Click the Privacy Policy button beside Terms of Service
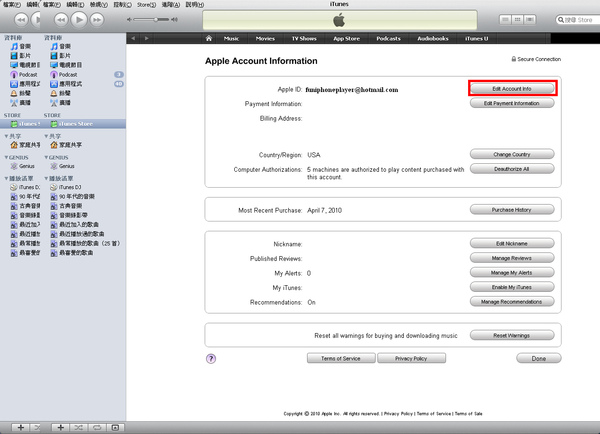 (411, 358)
